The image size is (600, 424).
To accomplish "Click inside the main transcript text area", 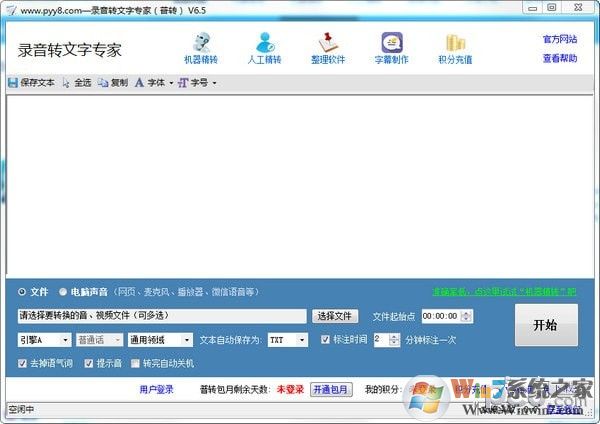I will pos(300,185).
